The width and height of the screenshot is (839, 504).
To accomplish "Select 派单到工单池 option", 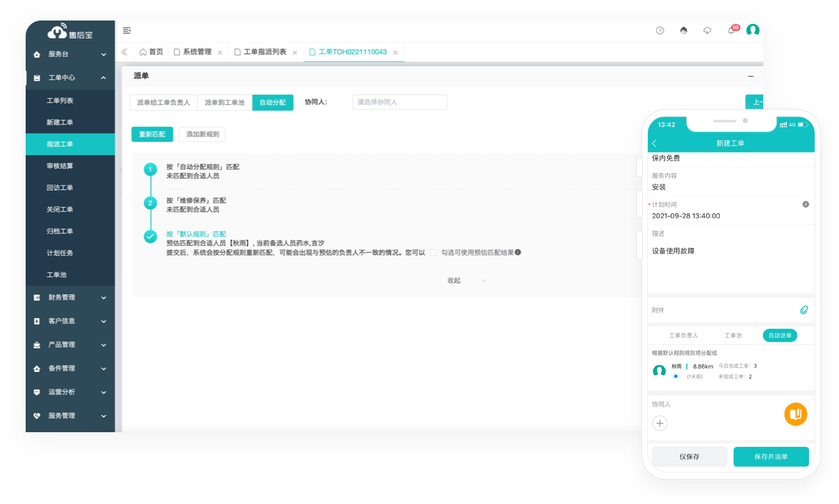I will [224, 103].
